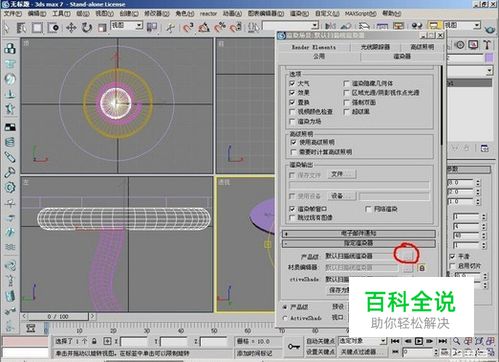Enable the 视频颜色检查 checkbox

(292, 112)
